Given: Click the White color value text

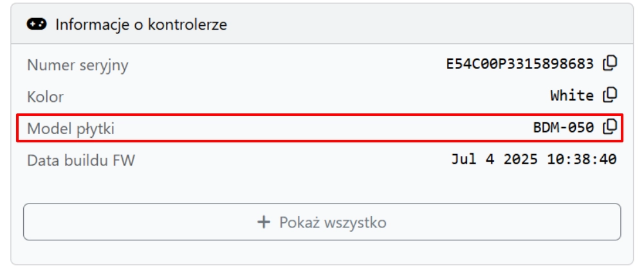Looking at the screenshot, I should pyautogui.click(x=571, y=96).
